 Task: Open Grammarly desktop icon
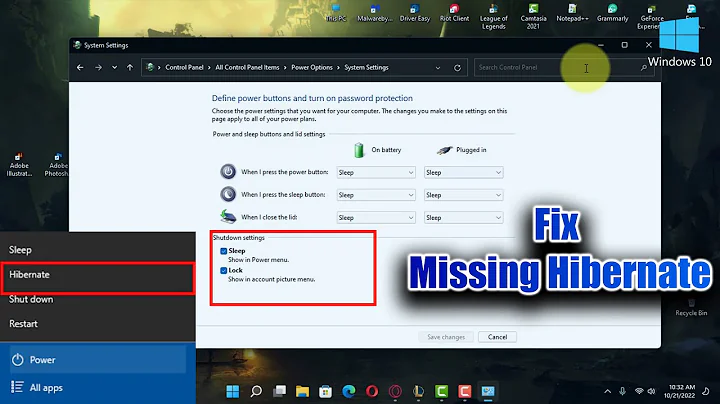point(612,13)
